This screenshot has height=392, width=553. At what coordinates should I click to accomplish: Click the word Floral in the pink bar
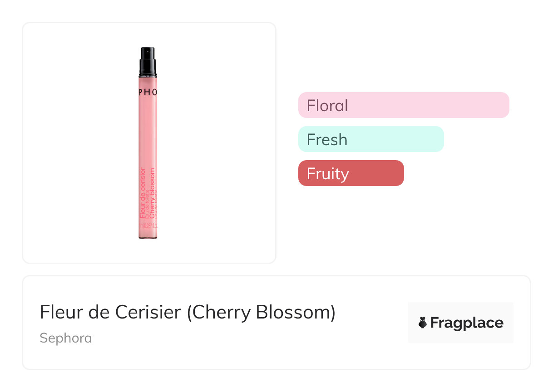(x=327, y=106)
